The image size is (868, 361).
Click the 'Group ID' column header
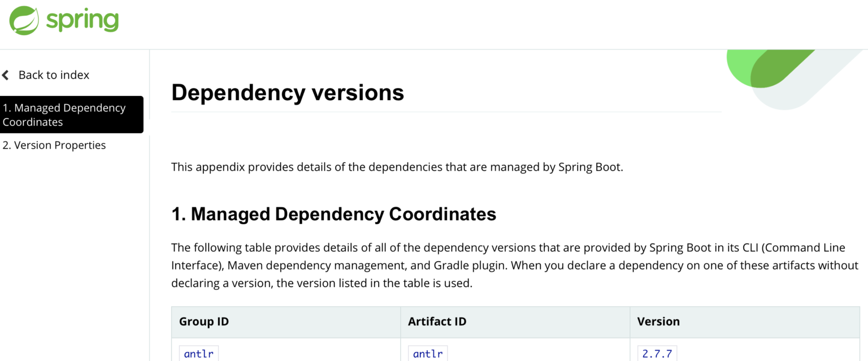tap(203, 321)
